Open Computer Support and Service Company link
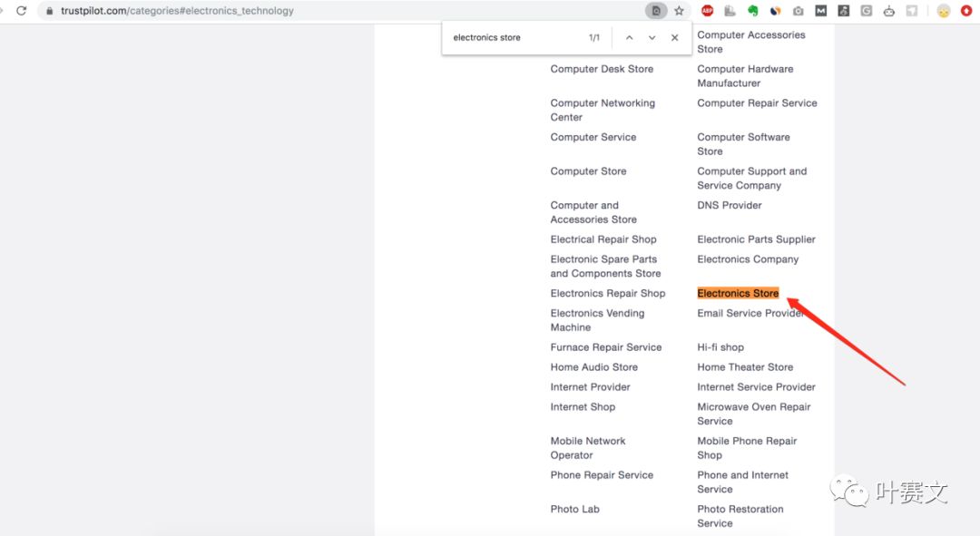Image resolution: width=980 pixels, height=536 pixels. click(x=752, y=178)
